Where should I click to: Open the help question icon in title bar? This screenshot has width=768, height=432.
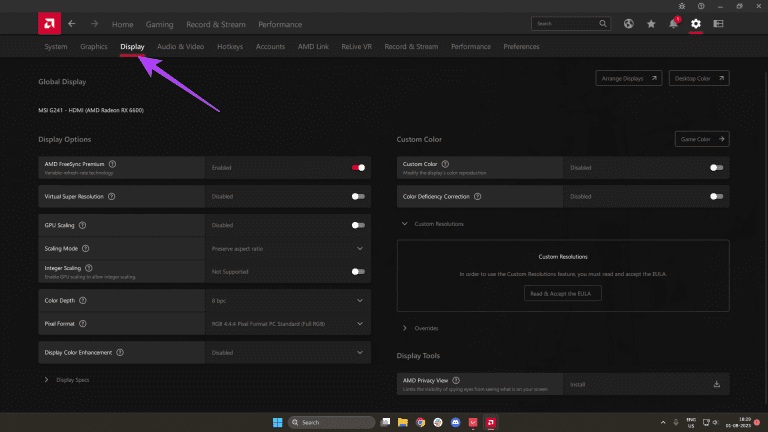[701, 6]
